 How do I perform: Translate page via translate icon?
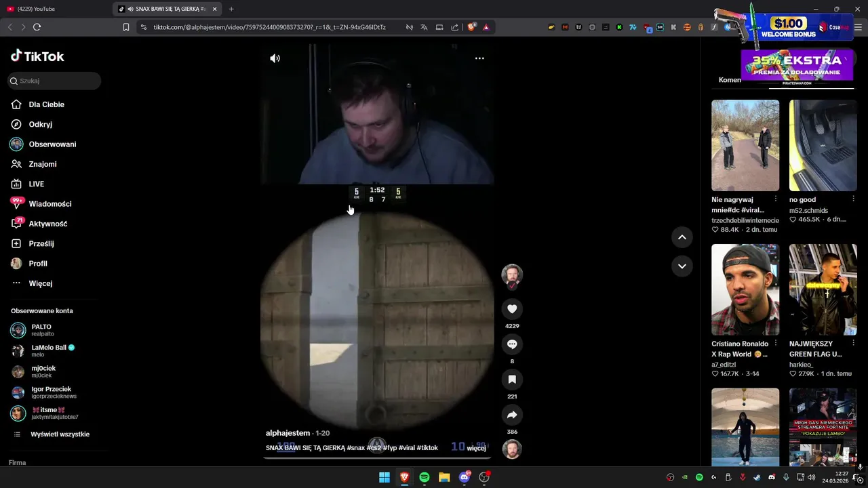click(424, 27)
